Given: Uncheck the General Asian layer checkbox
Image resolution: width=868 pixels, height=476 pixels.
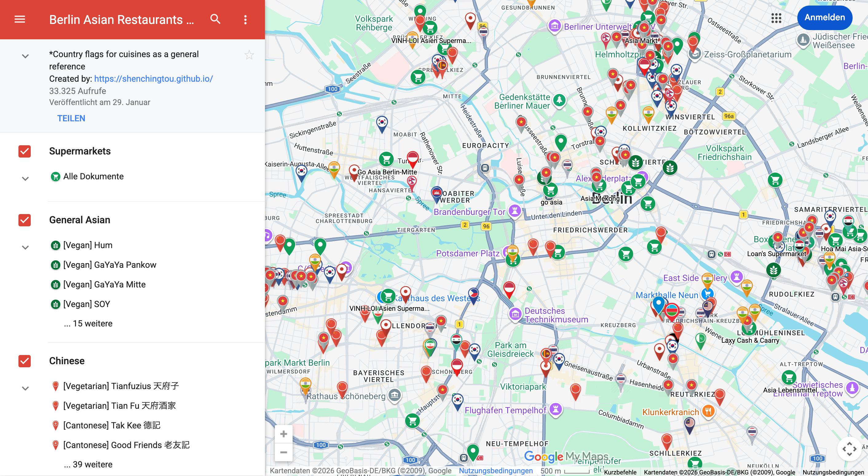Looking at the screenshot, I should coord(25,220).
